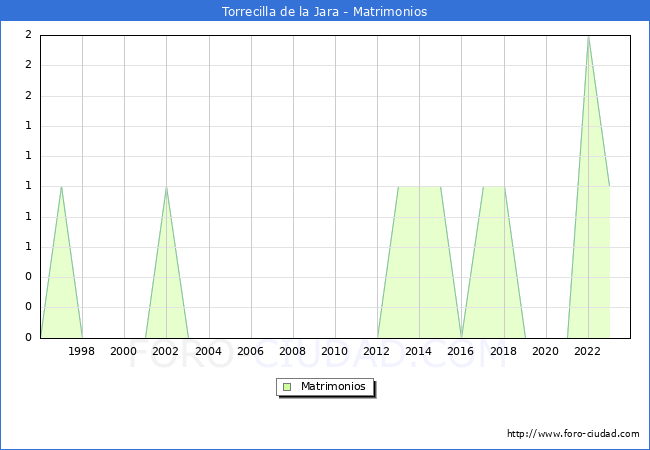Click the 2022 peak of the area chart
Image resolution: width=650 pixels, height=450 pixels.
(588, 37)
